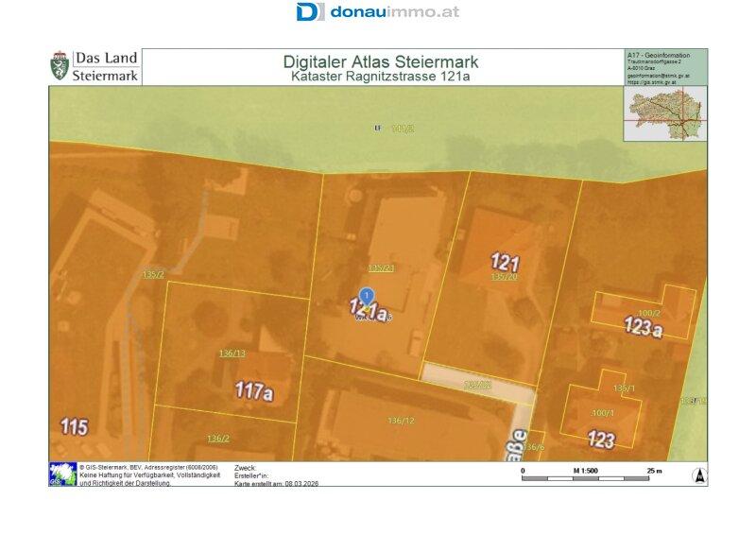The height and width of the screenshot is (535, 756).
Task: Click the geoinformation@stmk.gv.at email address
Action: pos(659,75)
